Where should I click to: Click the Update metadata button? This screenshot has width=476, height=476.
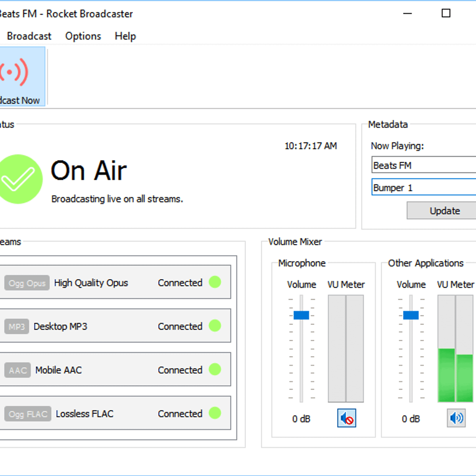coord(441,211)
